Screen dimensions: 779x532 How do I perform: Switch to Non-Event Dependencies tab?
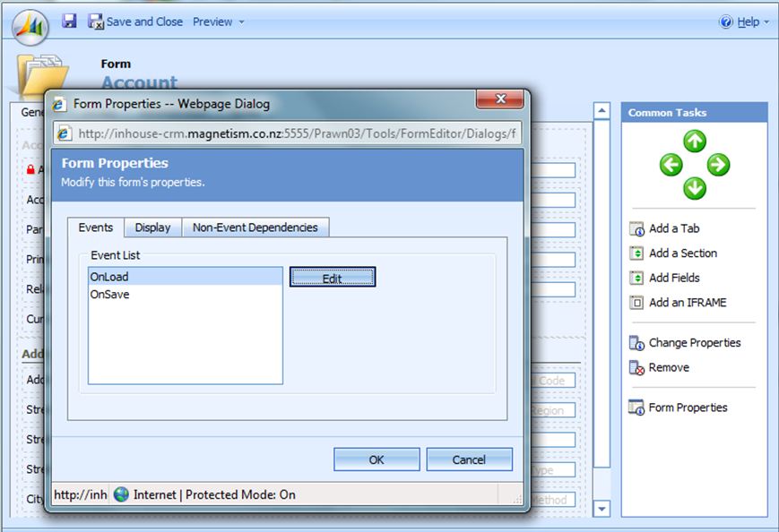coord(255,227)
